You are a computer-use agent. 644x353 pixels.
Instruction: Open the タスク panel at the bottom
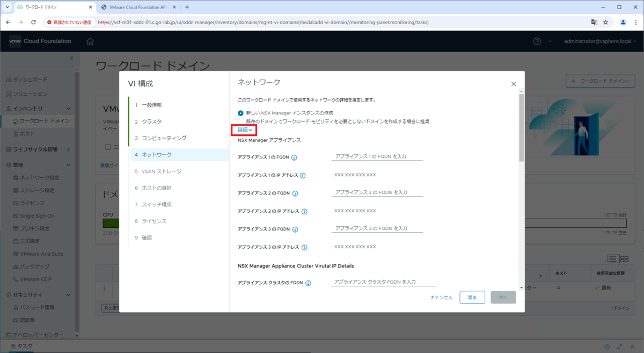tap(21, 347)
